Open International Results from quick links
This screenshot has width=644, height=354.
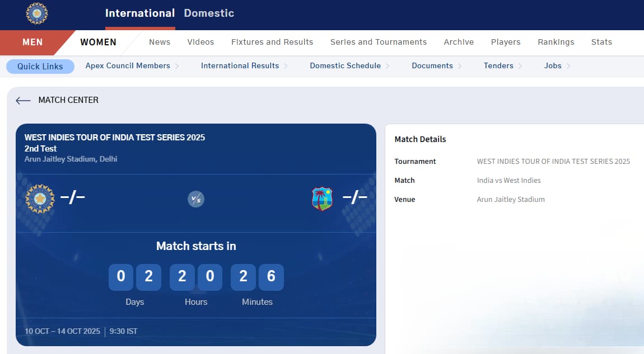[x=240, y=65]
